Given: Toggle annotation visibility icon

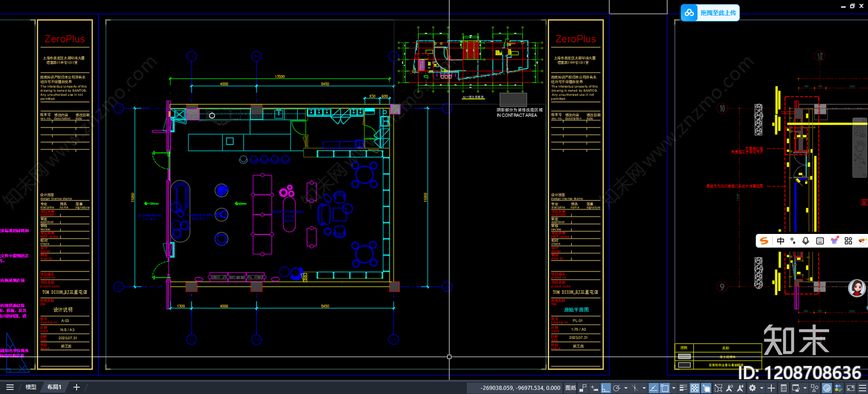Looking at the screenshot, I should (x=730, y=388).
